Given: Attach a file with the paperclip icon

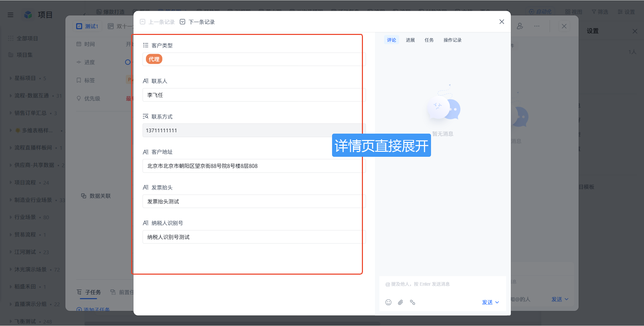Looking at the screenshot, I should [400, 302].
